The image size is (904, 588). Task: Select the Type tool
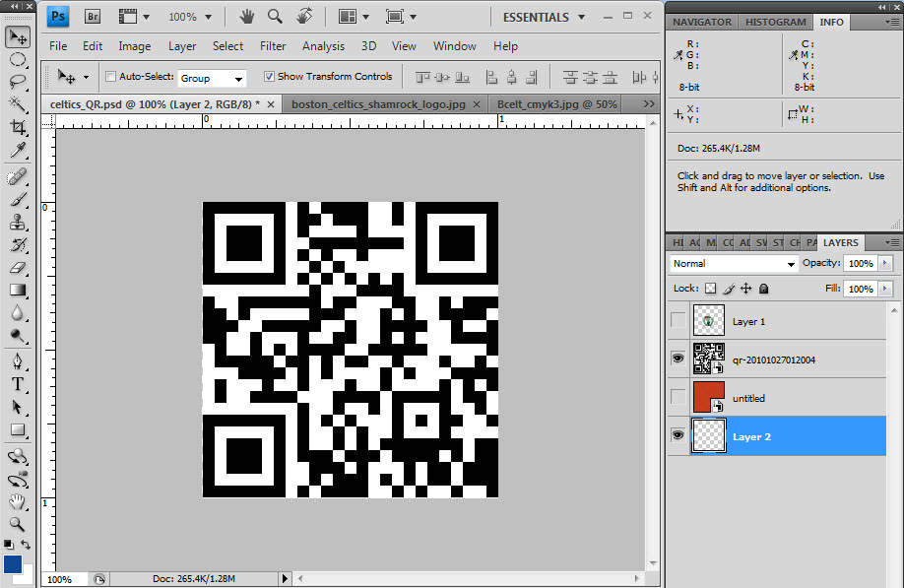click(x=18, y=384)
